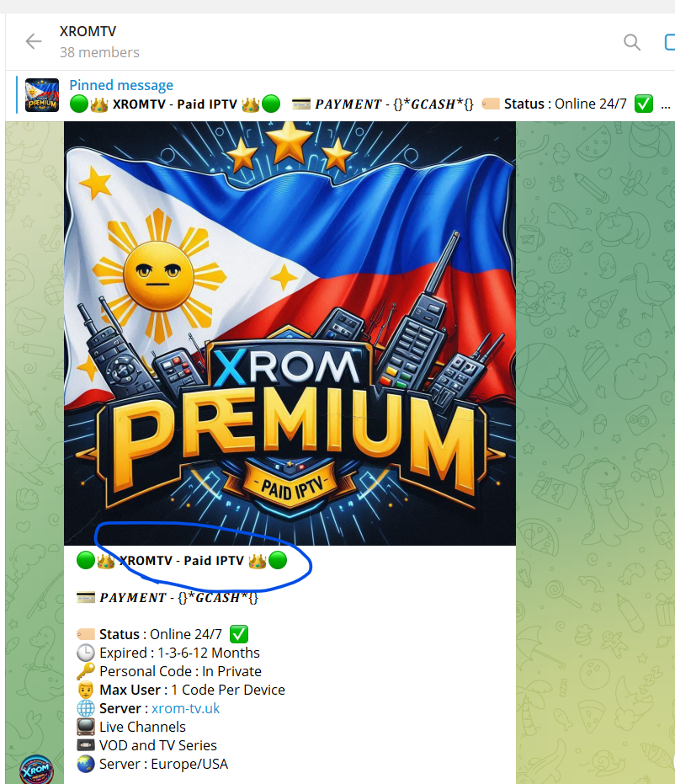
Task: Click the clock icon beside Expired
Action: coord(86,653)
